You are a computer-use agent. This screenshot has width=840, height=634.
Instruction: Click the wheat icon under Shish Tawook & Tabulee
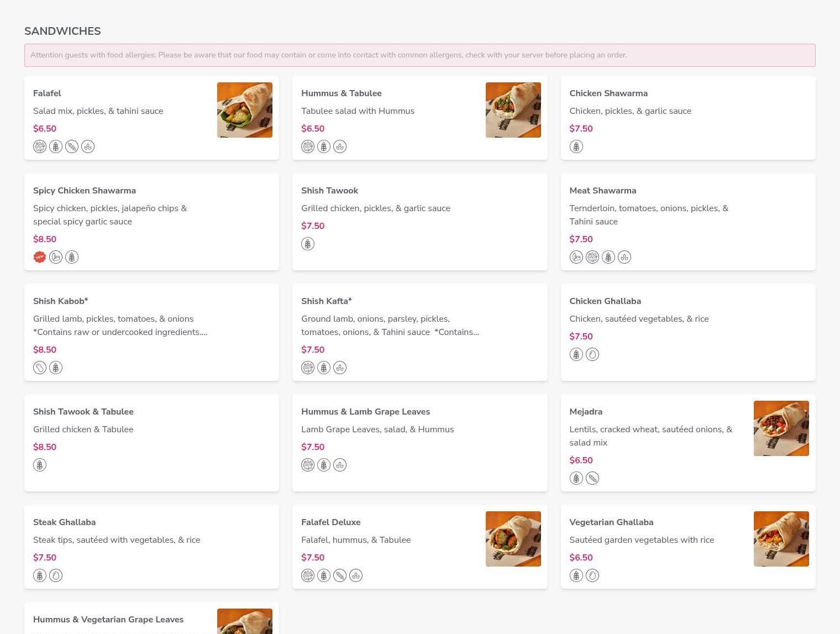40,465
